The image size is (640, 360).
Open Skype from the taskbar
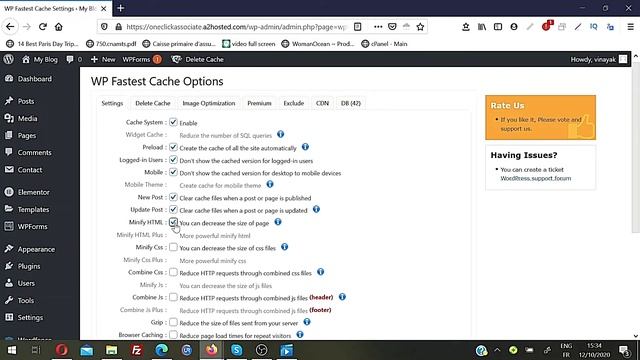pos(237,350)
